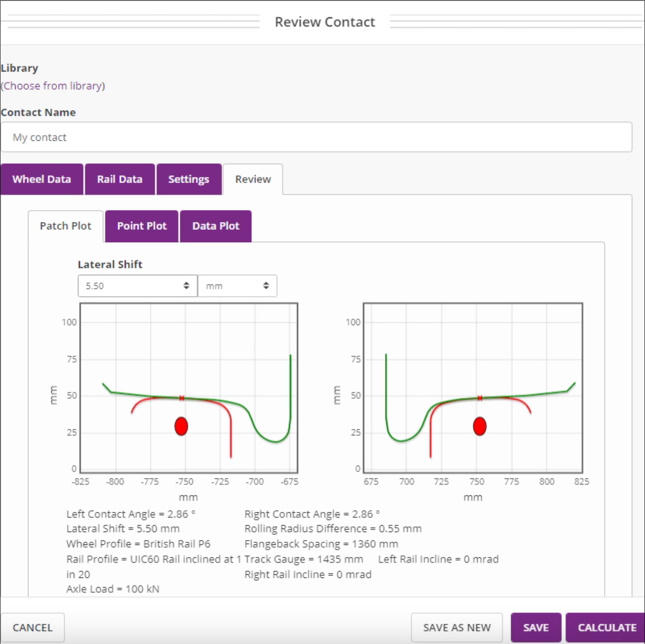Click the contact point marker on left rail
645x644 pixels.
click(x=182, y=398)
